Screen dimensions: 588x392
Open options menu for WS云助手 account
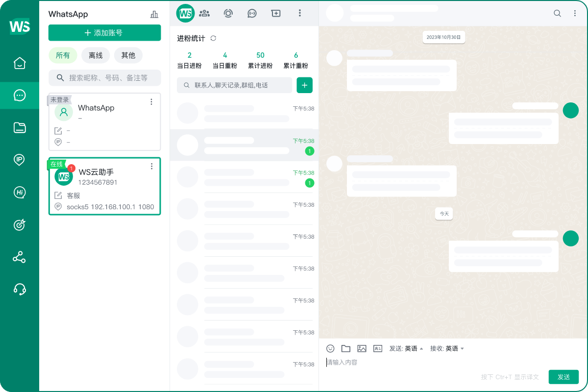151,167
